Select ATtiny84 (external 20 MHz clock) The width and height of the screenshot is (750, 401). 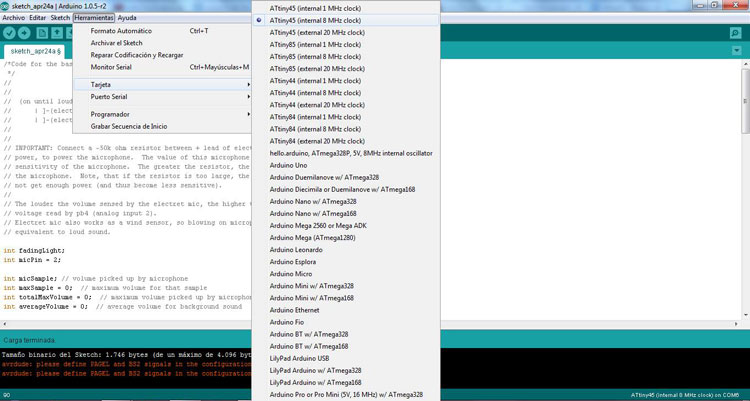click(x=345, y=141)
